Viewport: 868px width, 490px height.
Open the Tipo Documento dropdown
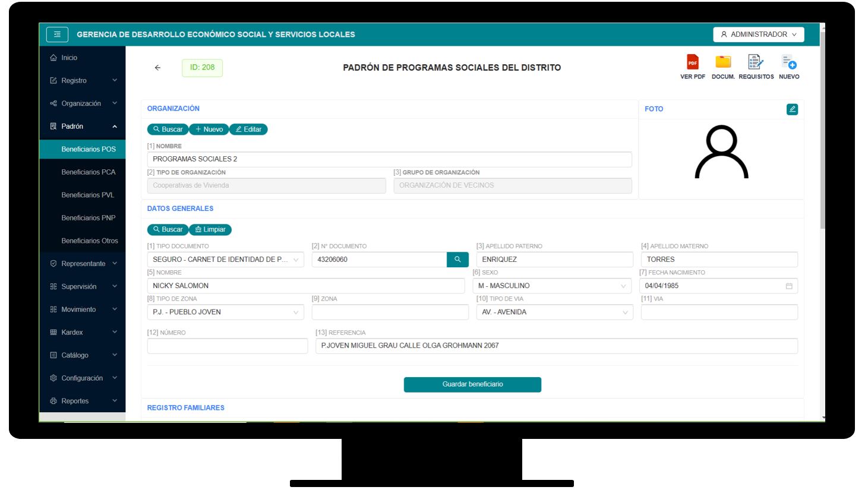point(226,260)
